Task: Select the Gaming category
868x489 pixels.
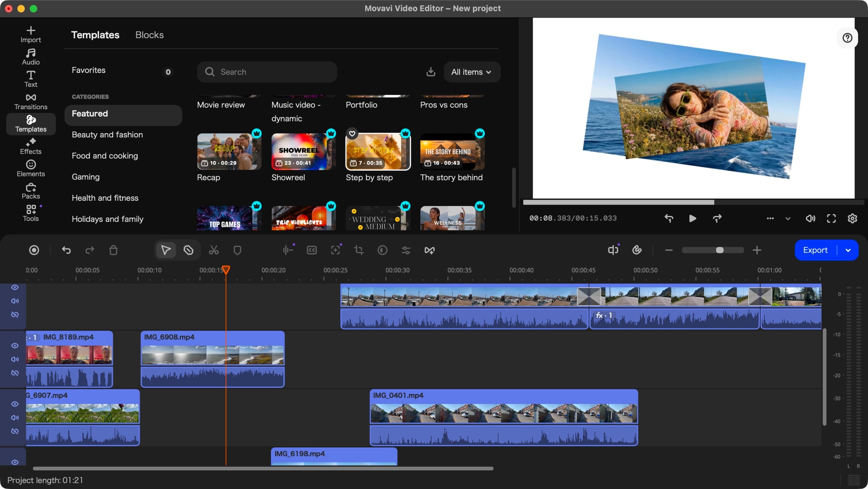Action: pyautogui.click(x=86, y=177)
